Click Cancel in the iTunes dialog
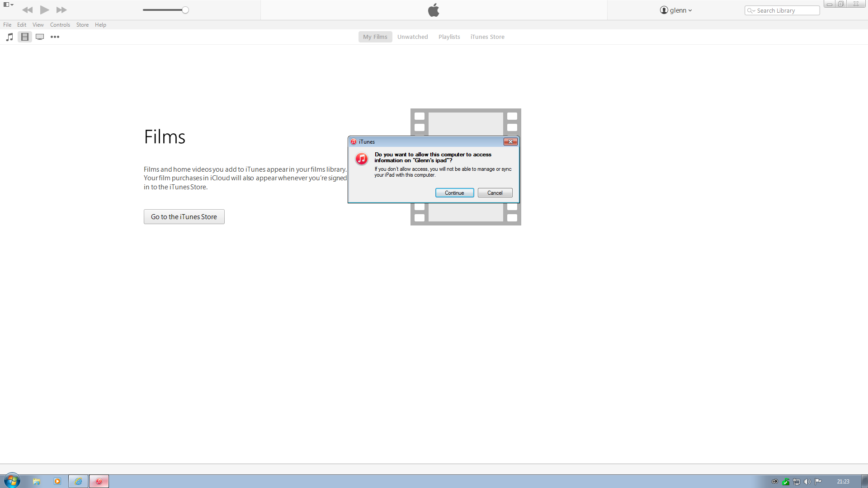The height and width of the screenshot is (488, 868). tap(495, 193)
